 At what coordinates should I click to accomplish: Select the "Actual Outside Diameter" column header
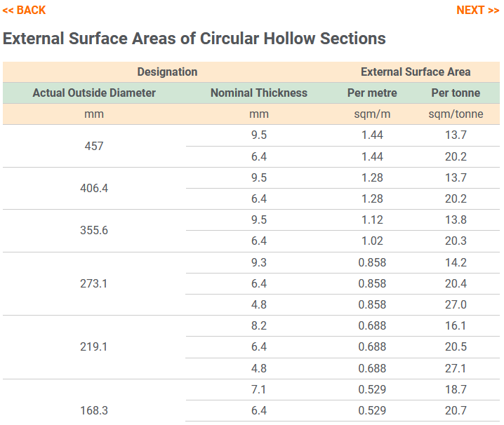coord(94,93)
